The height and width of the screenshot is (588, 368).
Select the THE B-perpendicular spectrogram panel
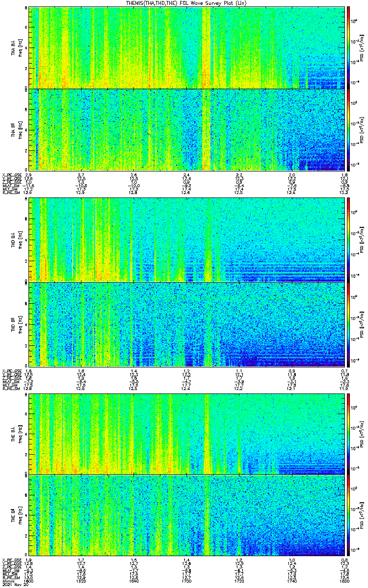[x=186, y=434]
